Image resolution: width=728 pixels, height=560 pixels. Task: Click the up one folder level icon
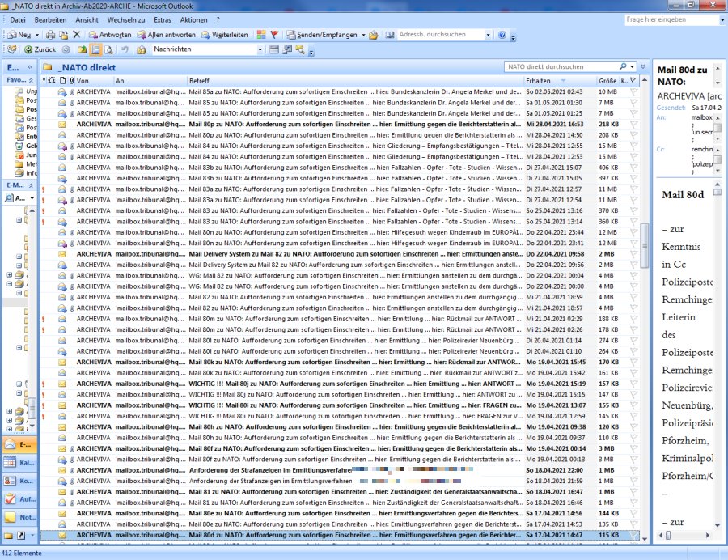(82, 49)
